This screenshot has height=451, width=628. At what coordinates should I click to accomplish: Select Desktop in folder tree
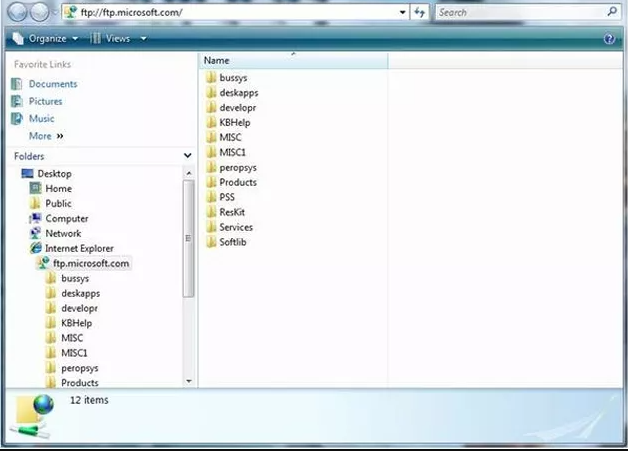click(54, 174)
